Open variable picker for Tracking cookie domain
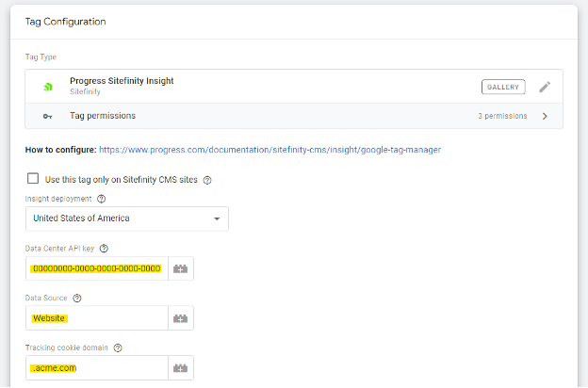Image resolution: width=588 pixels, height=388 pixels. pyautogui.click(x=180, y=368)
